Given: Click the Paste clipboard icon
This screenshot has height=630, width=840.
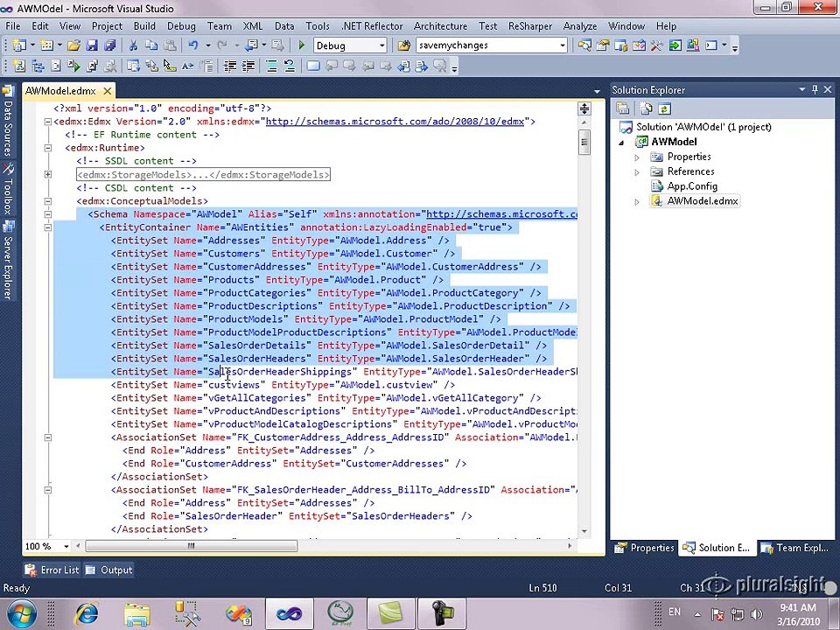Looking at the screenshot, I should pos(170,45).
